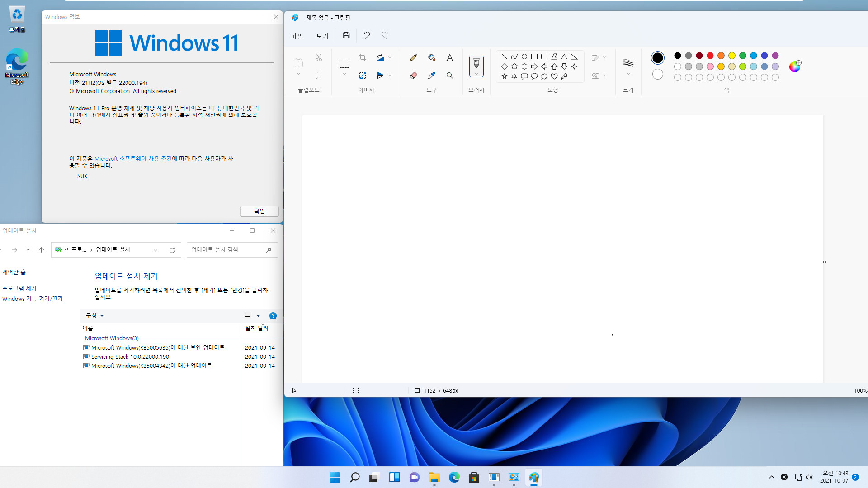Image resolution: width=868 pixels, height=488 pixels.
Task: Select the Fill bucket tool
Action: click(431, 58)
